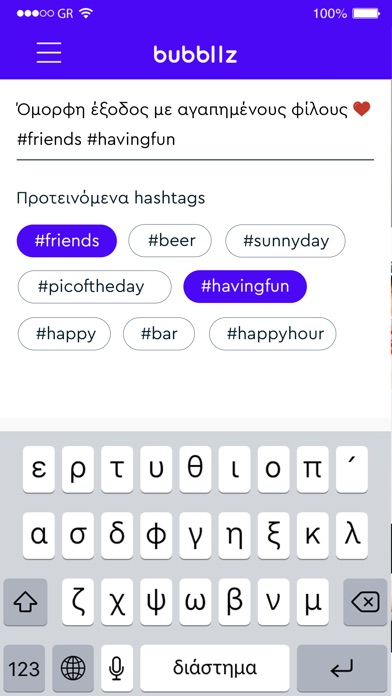
Task: Select the #bar hashtag chip
Action: [159, 334]
